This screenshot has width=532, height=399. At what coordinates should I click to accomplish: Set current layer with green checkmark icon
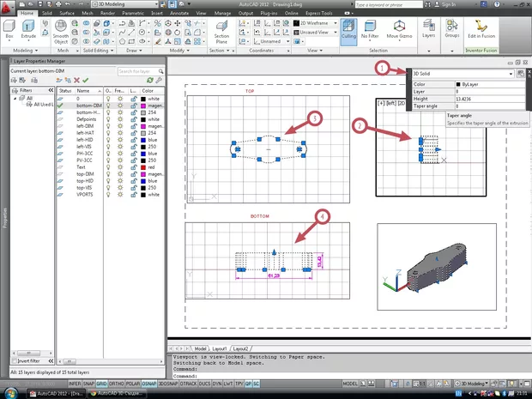(x=84, y=80)
